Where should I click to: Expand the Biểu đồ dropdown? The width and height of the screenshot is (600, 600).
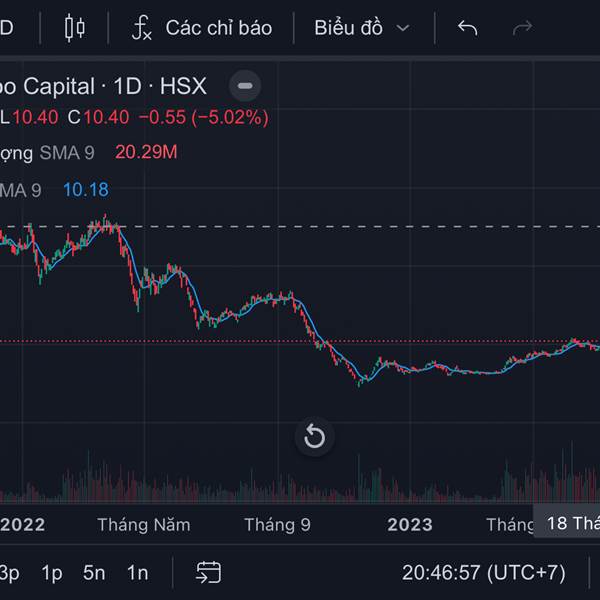[x=361, y=28]
